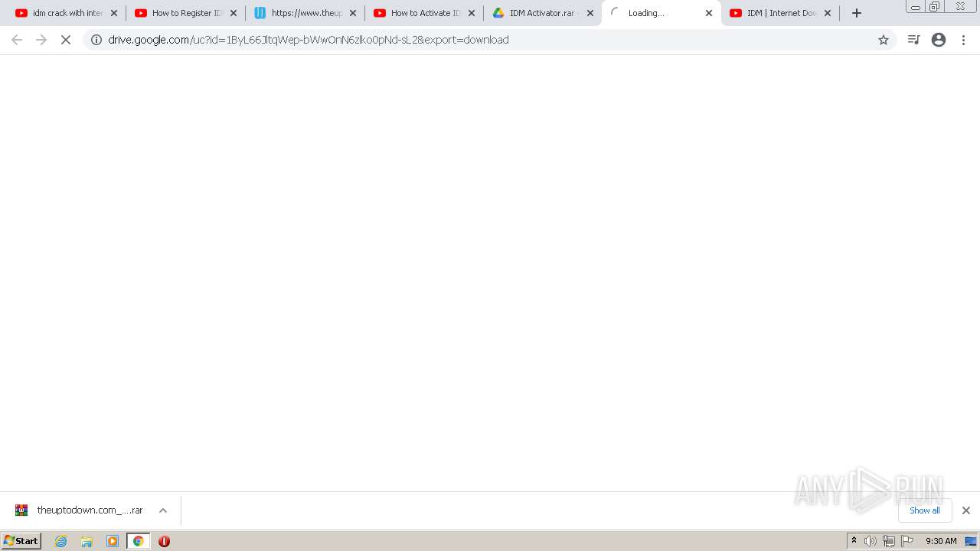Open Windows Media Player from the taskbar

113,541
